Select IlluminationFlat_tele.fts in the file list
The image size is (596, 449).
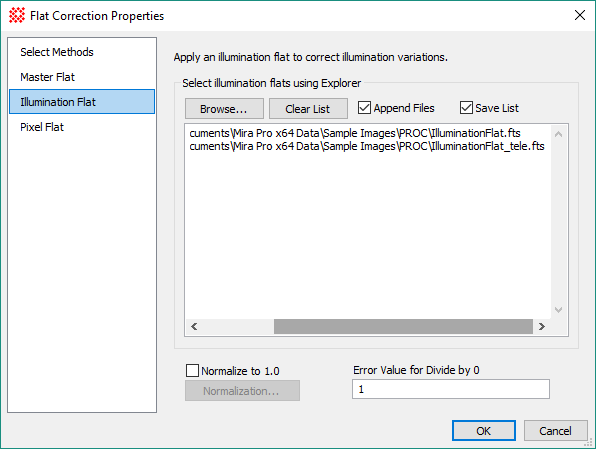pos(367,146)
